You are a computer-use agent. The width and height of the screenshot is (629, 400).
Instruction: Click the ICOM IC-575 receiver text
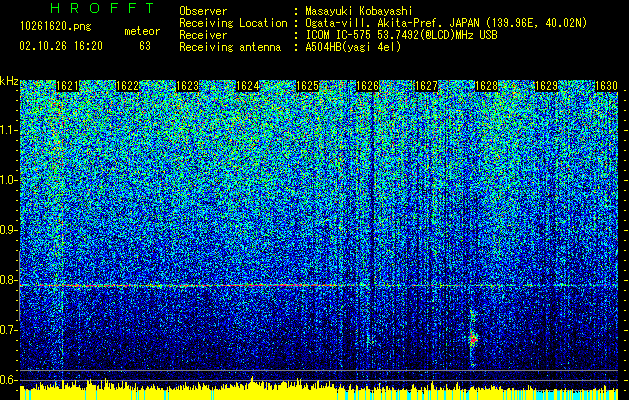(x=401, y=35)
